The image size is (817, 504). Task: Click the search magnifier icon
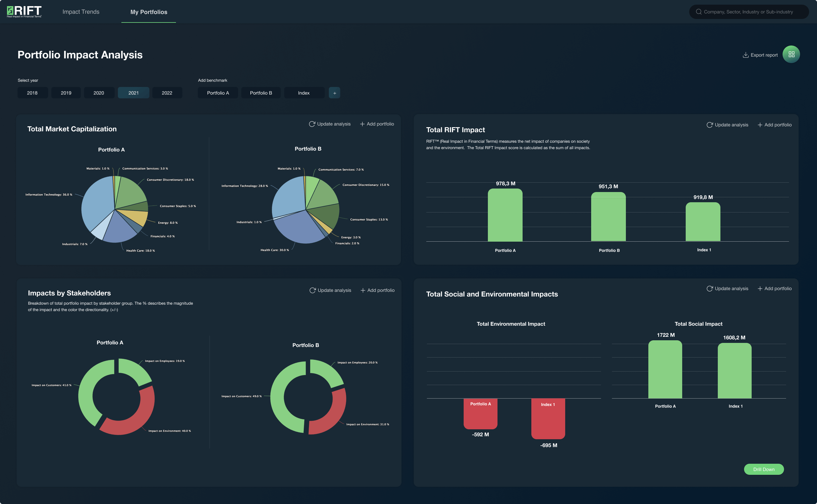pyautogui.click(x=699, y=12)
